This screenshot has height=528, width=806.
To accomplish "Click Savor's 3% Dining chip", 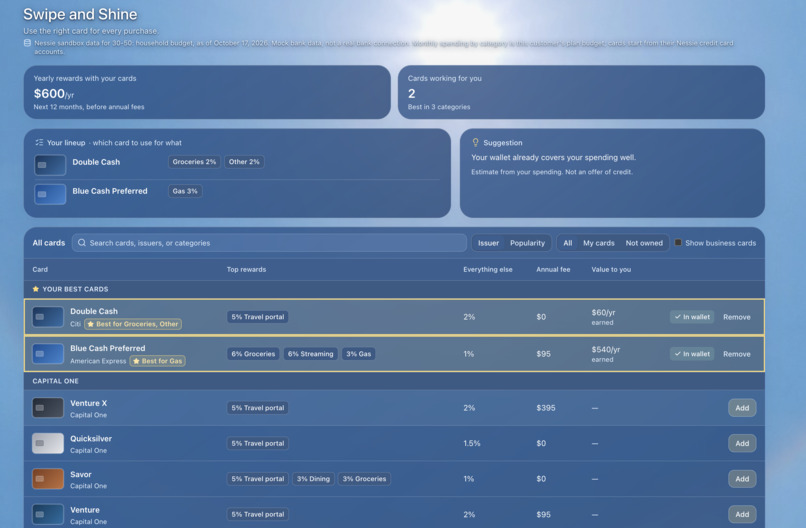I will (x=313, y=479).
